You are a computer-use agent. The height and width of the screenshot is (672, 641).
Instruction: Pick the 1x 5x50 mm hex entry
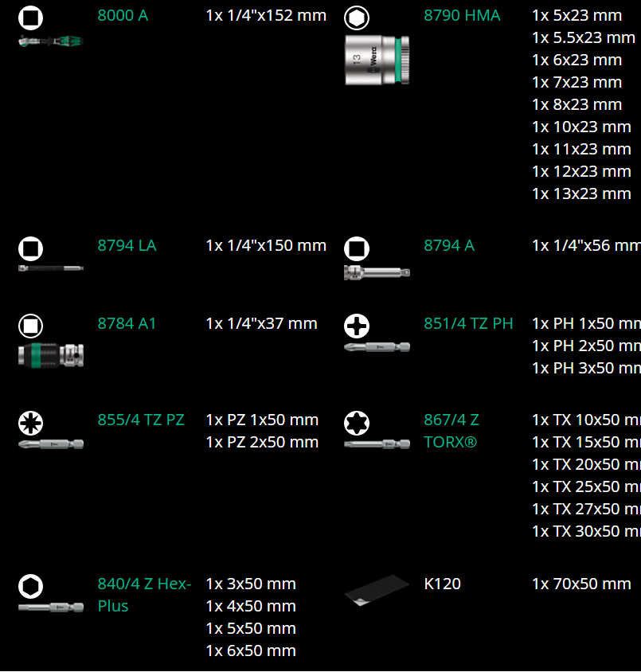coord(251,629)
